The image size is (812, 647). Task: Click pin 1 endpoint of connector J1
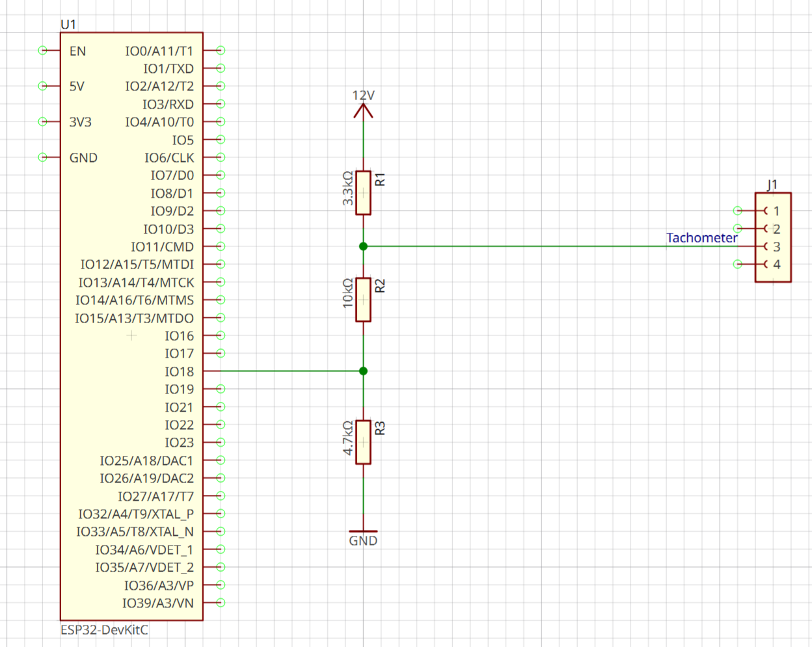point(737,211)
